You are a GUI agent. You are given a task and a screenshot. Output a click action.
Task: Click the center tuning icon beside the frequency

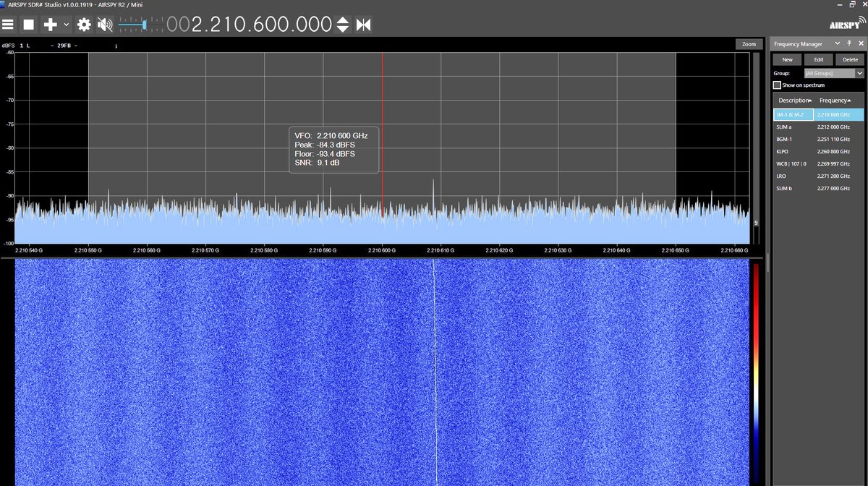pyautogui.click(x=363, y=25)
